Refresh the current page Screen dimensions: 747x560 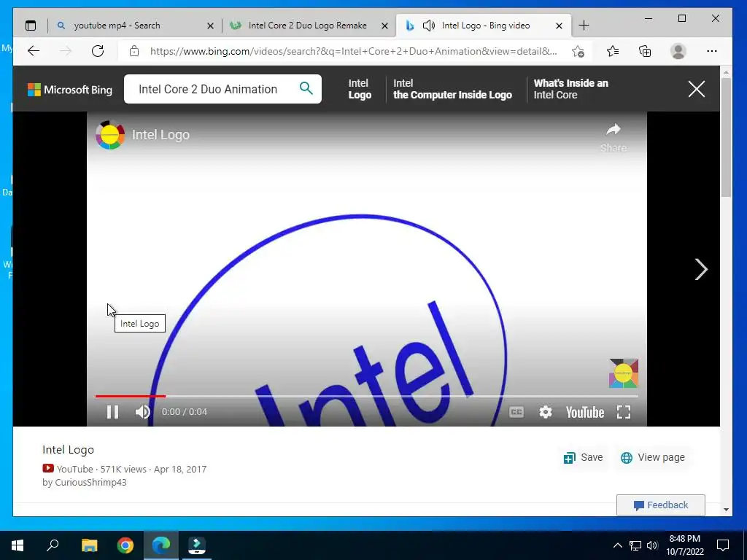click(98, 51)
